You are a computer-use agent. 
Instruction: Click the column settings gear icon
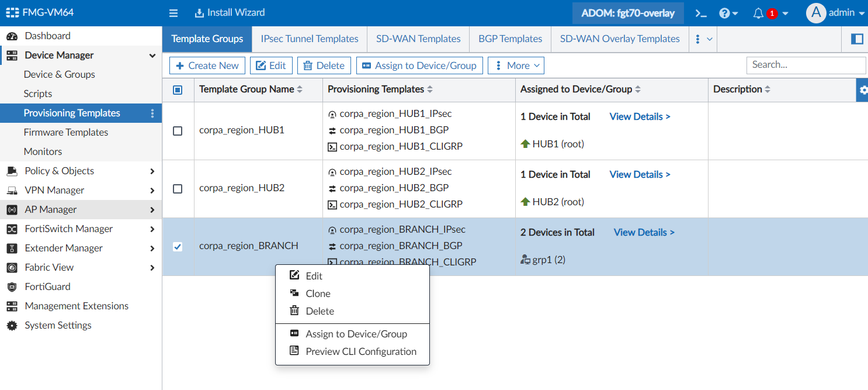coord(863,90)
